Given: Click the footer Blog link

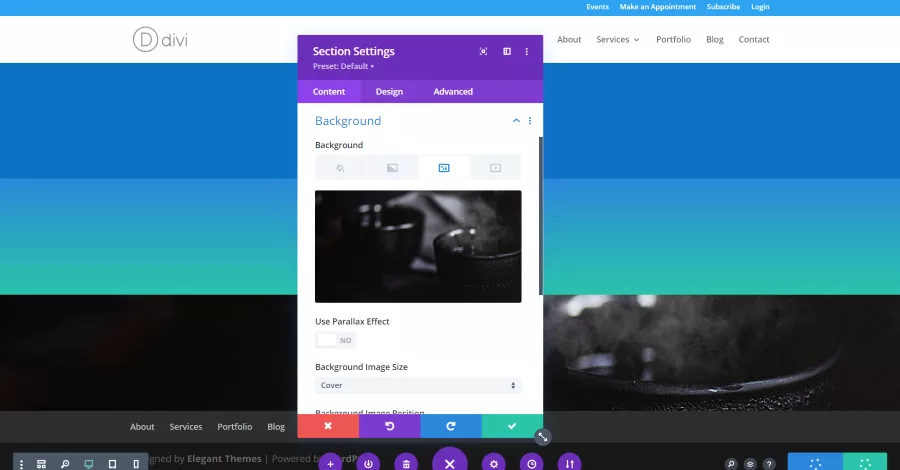Looking at the screenshot, I should 276,427.
